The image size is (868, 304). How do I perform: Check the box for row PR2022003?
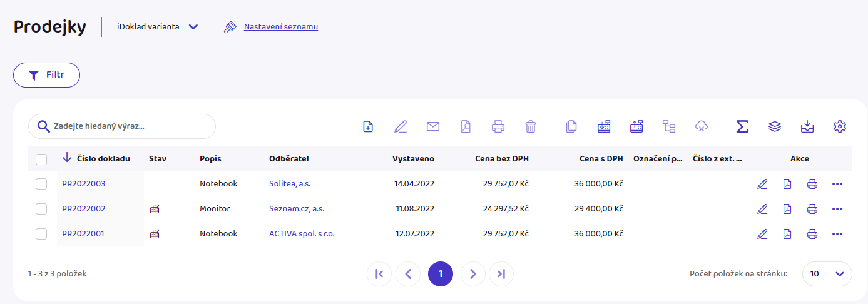point(41,184)
